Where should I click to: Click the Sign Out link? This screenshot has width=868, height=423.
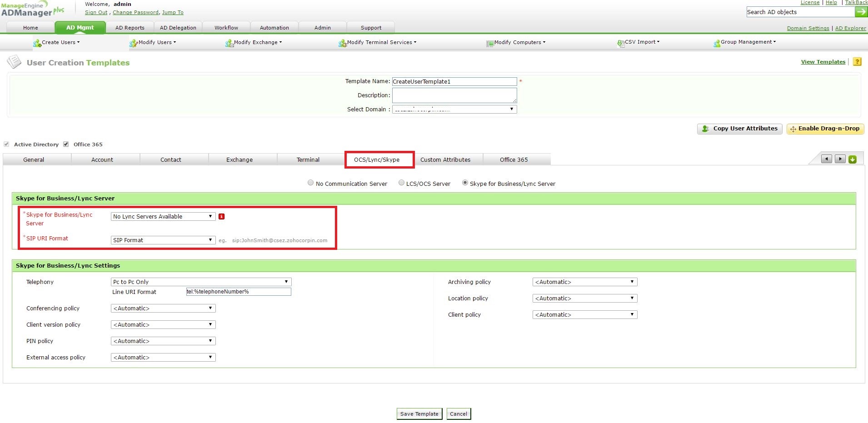(96, 12)
